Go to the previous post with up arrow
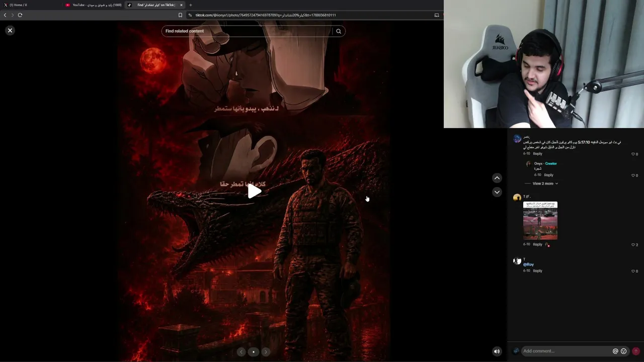 497,178
